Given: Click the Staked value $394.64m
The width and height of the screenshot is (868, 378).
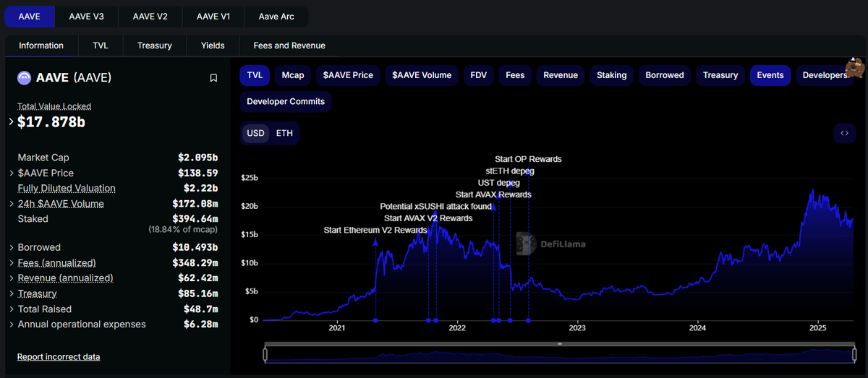Looking at the screenshot, I should [x=195, y=219].
